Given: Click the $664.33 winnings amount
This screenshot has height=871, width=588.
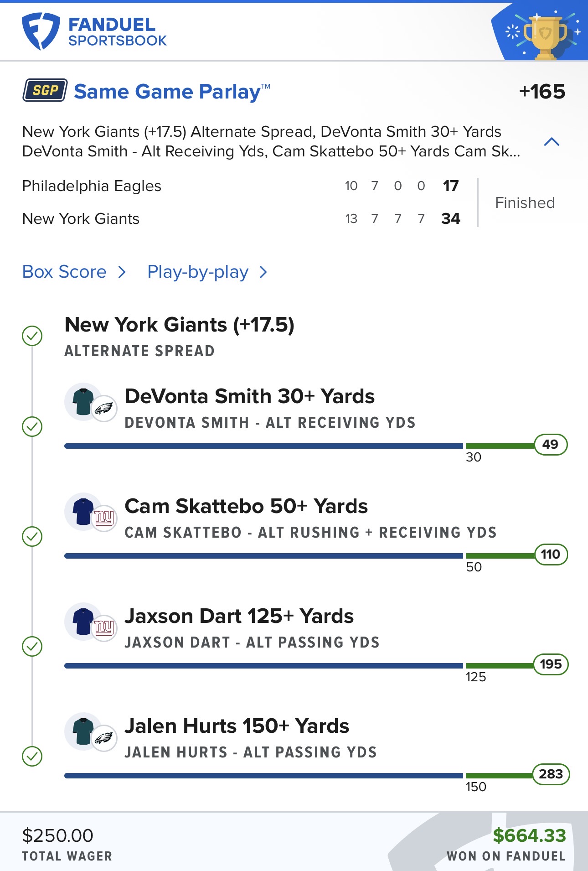Looking at the screenshot, I should click(529, 835).
